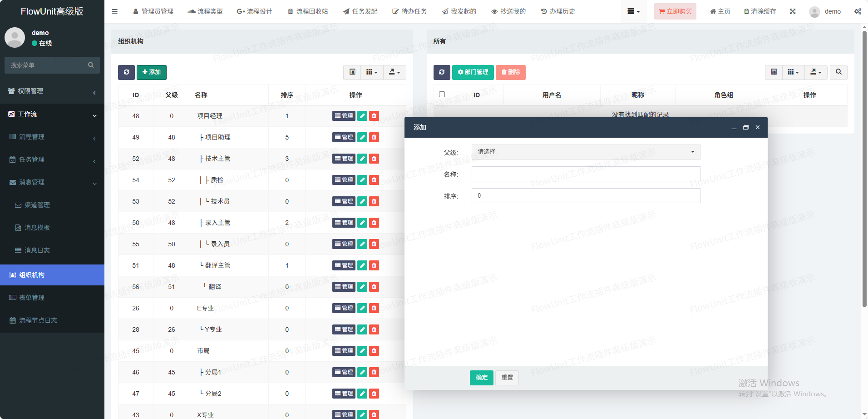Toggle fullscreen mode icon in top bar
Viewport: 868px width, 419px height.
click(793, 11)
